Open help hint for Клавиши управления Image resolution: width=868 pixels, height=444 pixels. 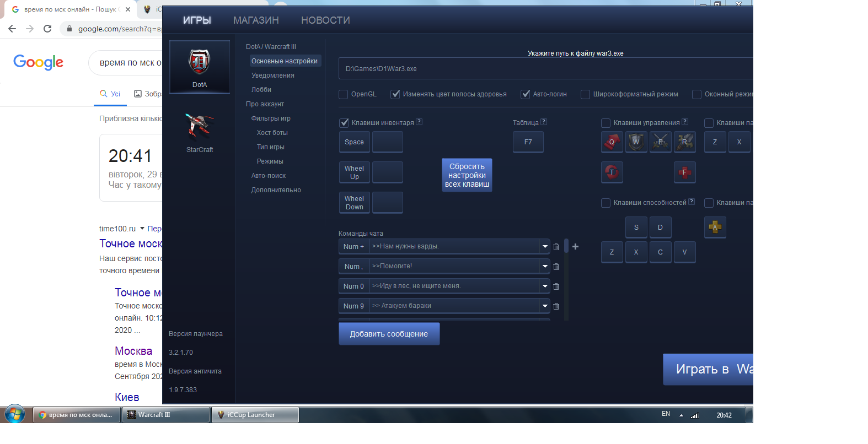[x=685, y=122]
